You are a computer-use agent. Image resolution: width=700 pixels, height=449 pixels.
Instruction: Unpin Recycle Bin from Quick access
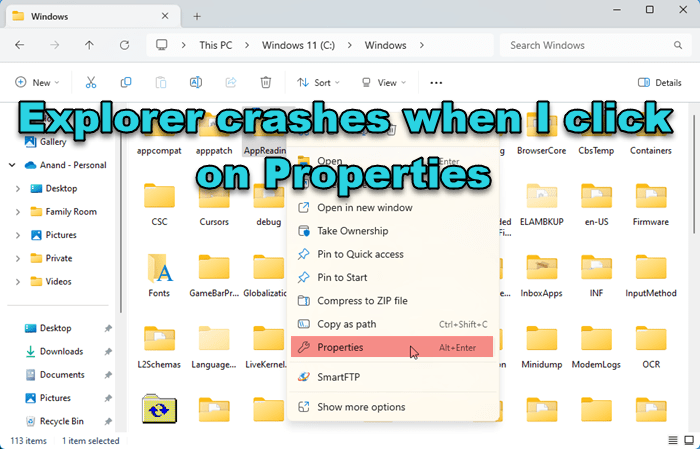tap(108, 421)
